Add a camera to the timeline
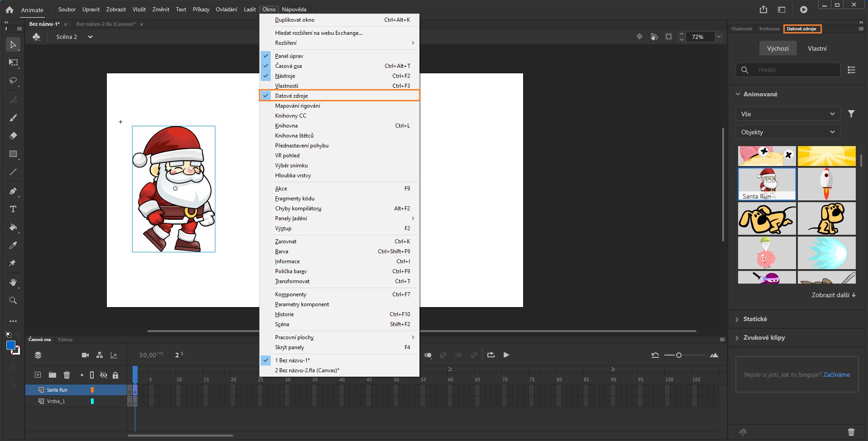 tap(85, 355)
